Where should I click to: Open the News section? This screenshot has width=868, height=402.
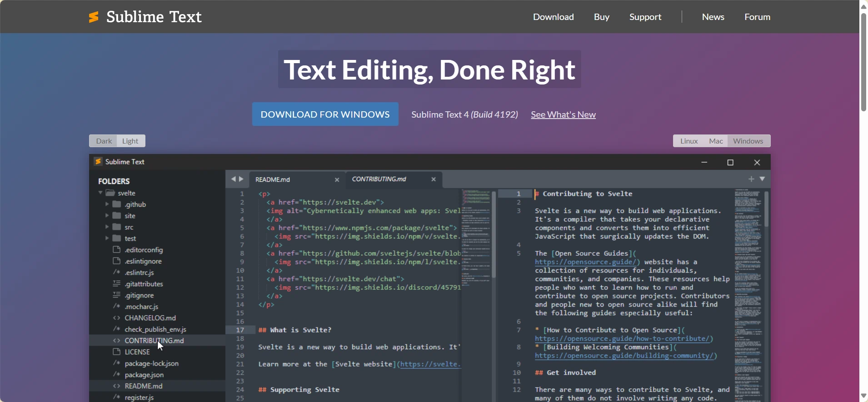(713, 17)
